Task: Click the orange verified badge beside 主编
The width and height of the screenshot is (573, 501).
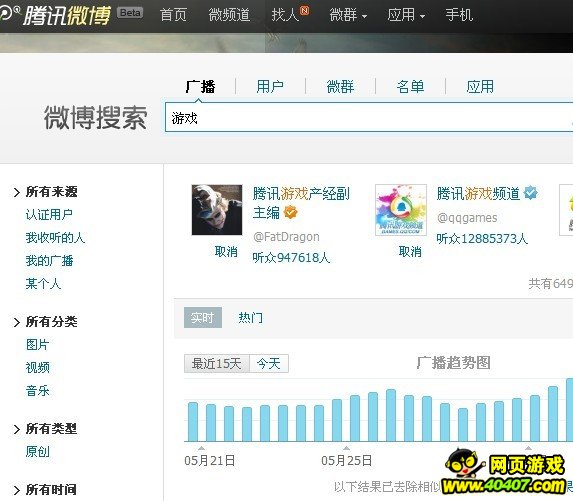Action: point(291,212)
